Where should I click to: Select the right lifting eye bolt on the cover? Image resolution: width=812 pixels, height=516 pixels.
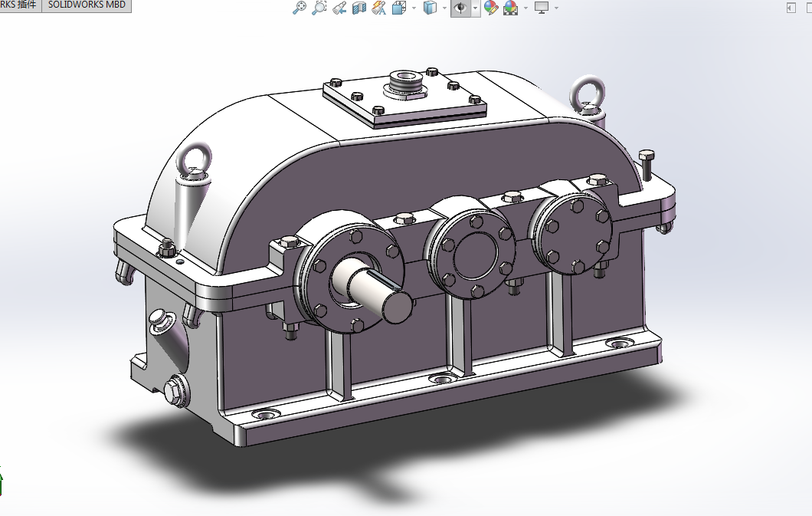coord(588,95)
